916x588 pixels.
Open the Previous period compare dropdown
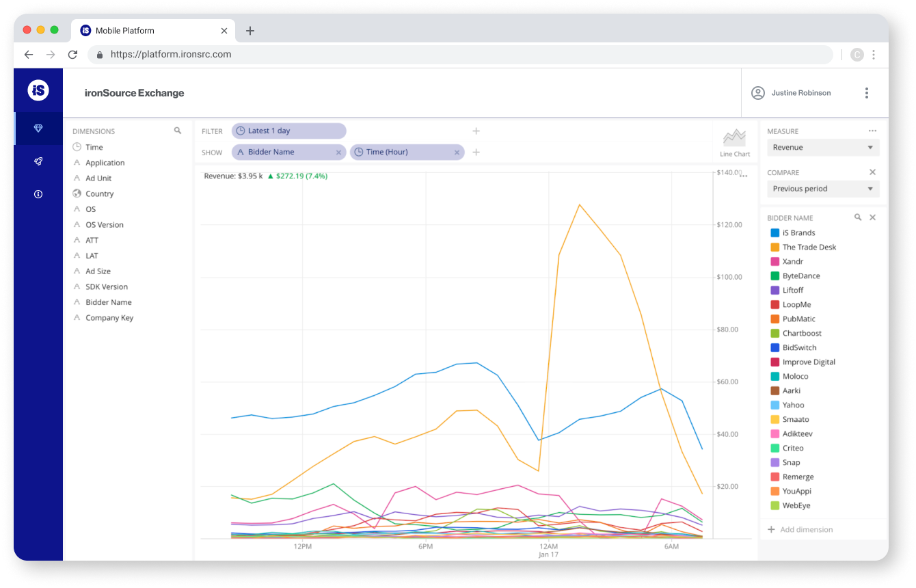pos(823,189)
